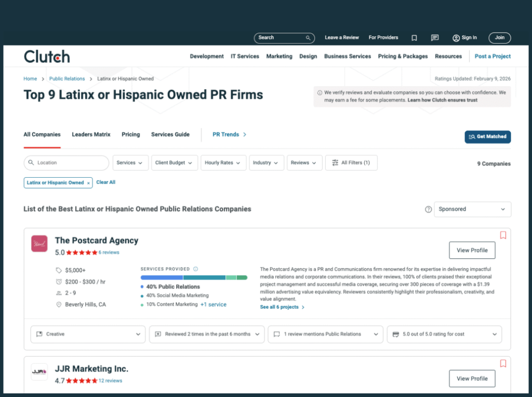
Task: Click the search magnifier icon in top bar
Action: 308,38
